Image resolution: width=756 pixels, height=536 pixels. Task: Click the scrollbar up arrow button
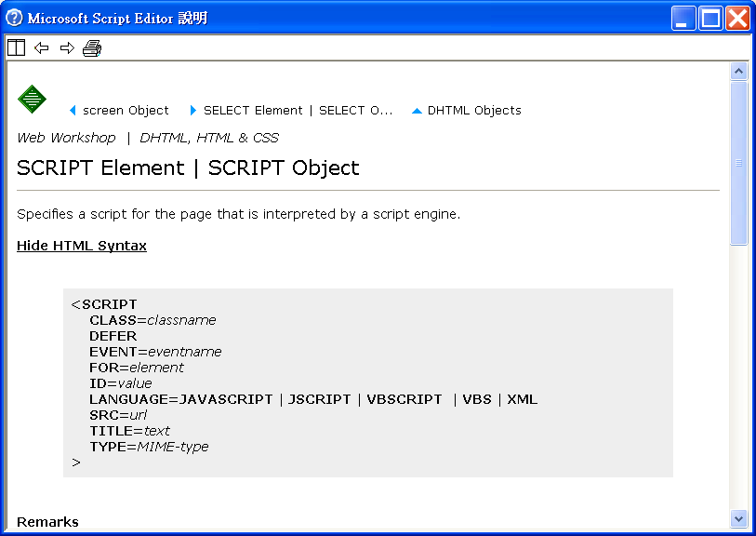pyautogui.click(x=738, y=72)
